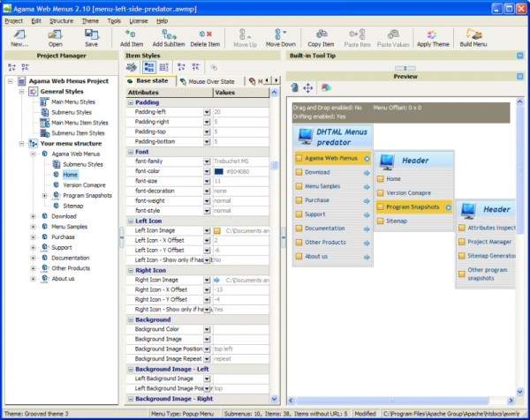
Task: Click the Add SubItem toolbar icon
Action: [168, 35]
